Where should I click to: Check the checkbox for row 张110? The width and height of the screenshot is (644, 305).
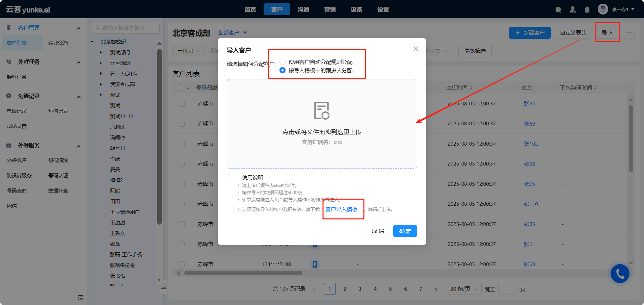point(182,204)
